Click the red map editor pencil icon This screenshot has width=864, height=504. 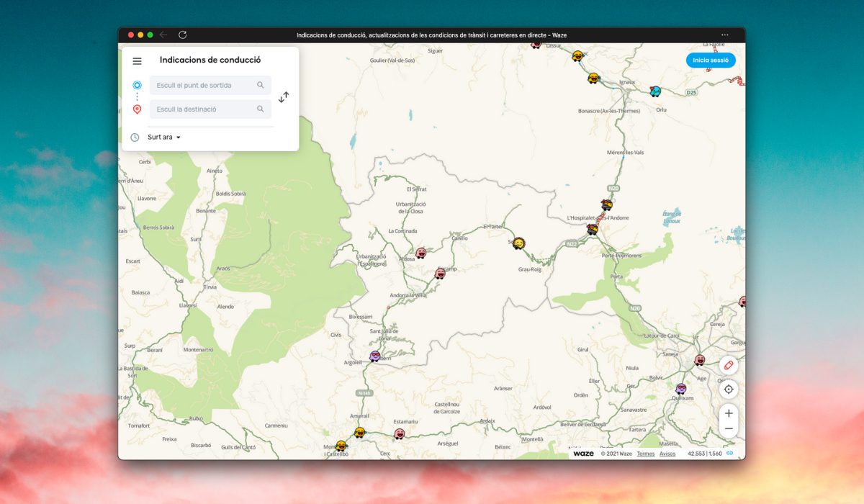[x=729, y=366]
